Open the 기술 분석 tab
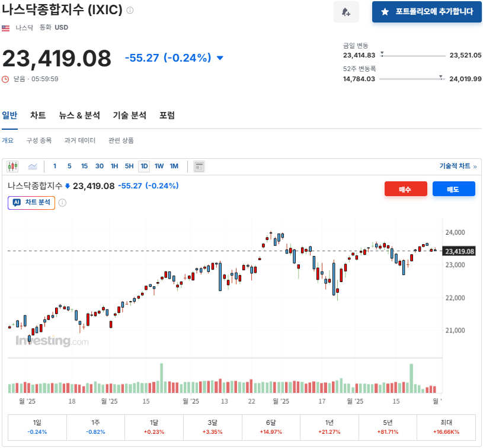The image size is (483, 448). tap(129, 116)
